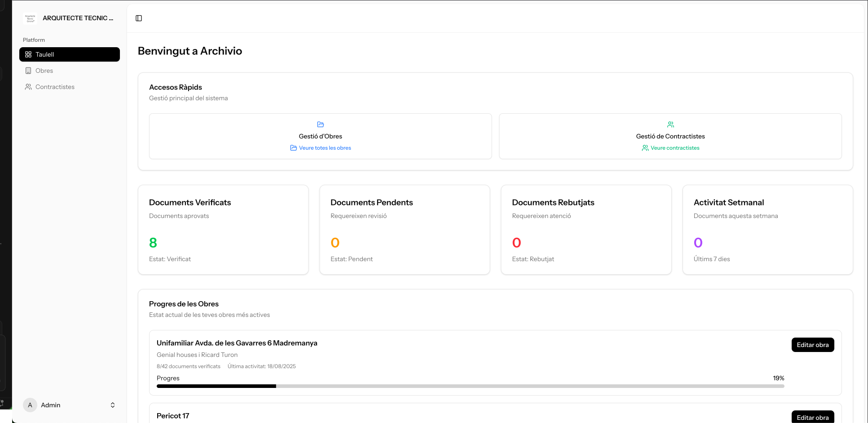The height and width of the screenshot is (423, 868).
Task: Toggle the sidebar panel icon
Action: coord(139,18)
